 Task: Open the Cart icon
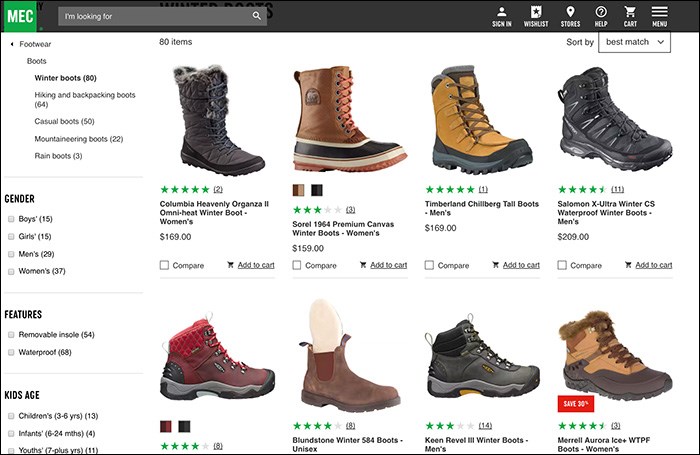click(x=630, y=17)
